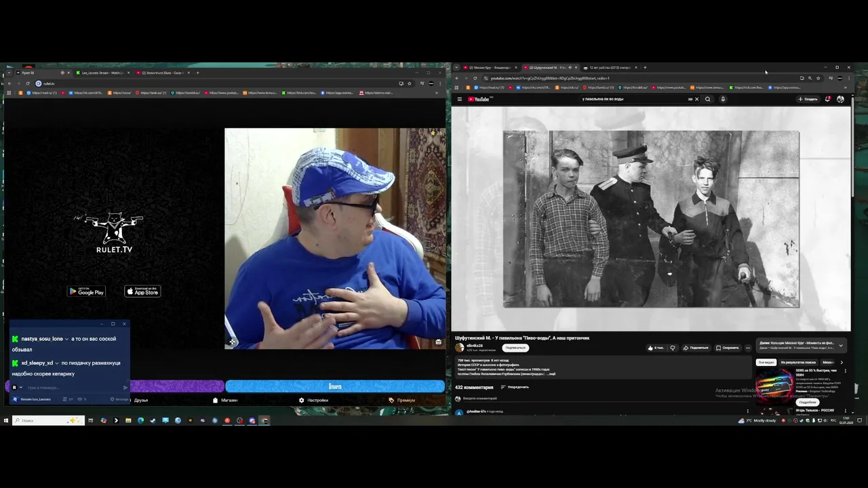Open taskbar clock and date
The image size is (868, 488).
point(846,420)
